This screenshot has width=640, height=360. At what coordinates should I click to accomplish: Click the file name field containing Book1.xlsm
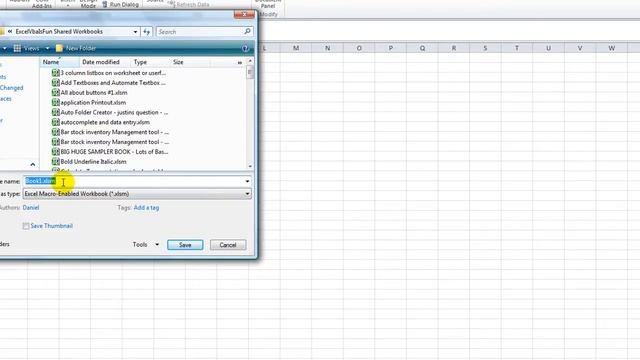137,181
